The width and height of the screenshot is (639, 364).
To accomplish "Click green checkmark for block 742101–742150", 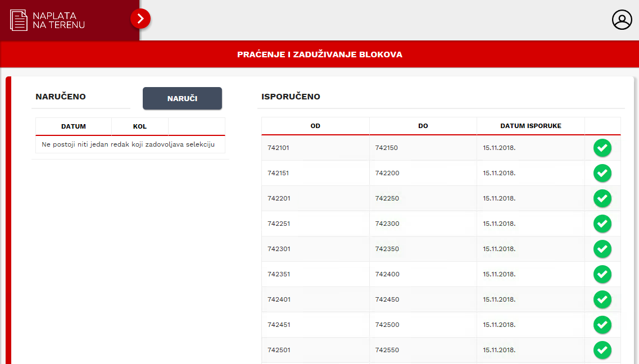I will pos(602,148).
